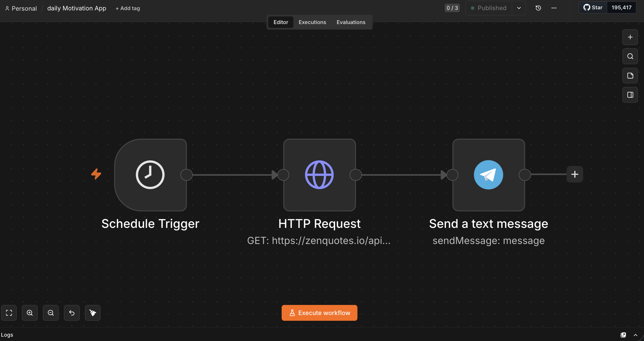This screenshot has height=341, width=644.
Task: Click the Schedule Trigger label
Action: click(150, 224)
